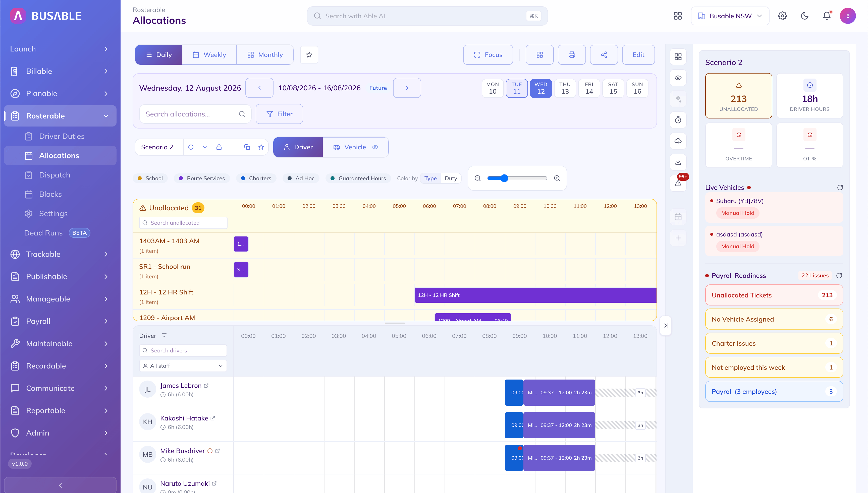Image resolution: width=868 pixels, height=493 pixels.
Task: Click cloud upload icon in side toolbar
Action: point(678,141)
